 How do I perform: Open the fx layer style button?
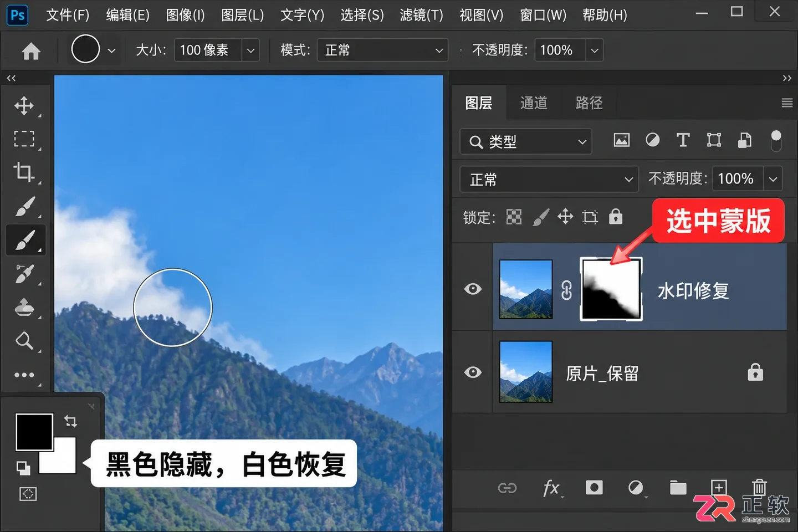pyautogui.click(x=551, y=488)
